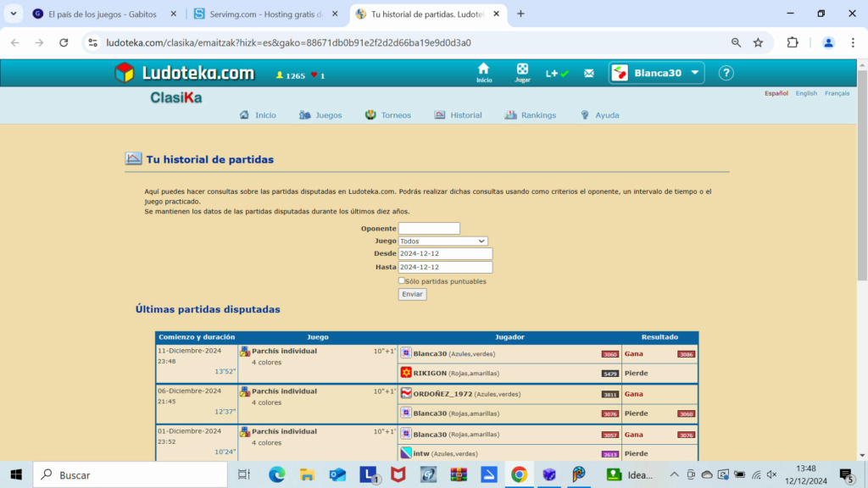Image resolution: width=868 pixels, height=488 pixels.
Task: Open the browser Extensions puzzle icon
Action: tap(793, 42)
